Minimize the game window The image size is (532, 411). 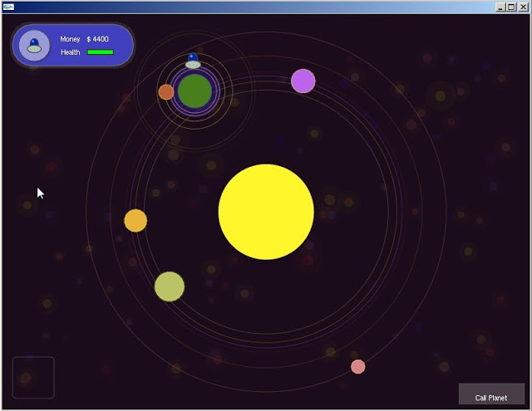500,7
